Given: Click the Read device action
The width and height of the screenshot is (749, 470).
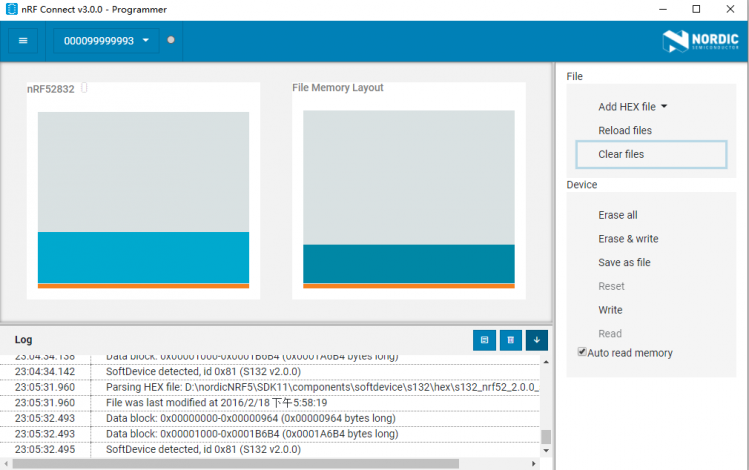Looking at the screenshot, I should pyautogui.click(x=610, y=333).
